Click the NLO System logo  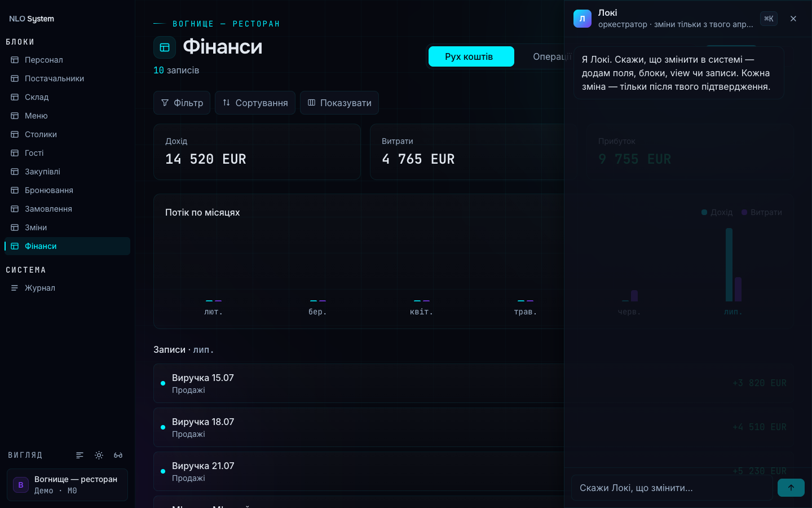coord(32,19)
